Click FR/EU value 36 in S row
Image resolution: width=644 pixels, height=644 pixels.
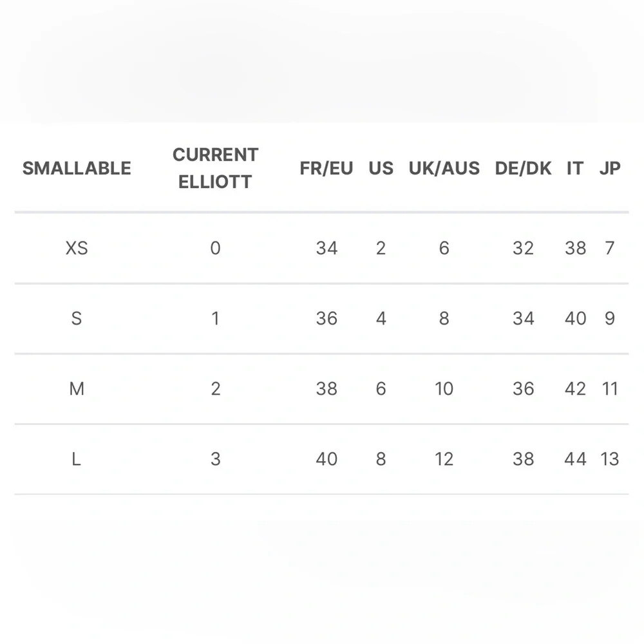[327, 318]
